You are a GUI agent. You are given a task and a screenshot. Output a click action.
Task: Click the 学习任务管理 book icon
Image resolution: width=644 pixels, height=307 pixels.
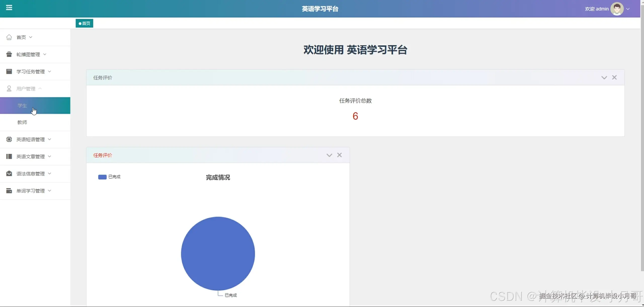(x=9, y=71)
